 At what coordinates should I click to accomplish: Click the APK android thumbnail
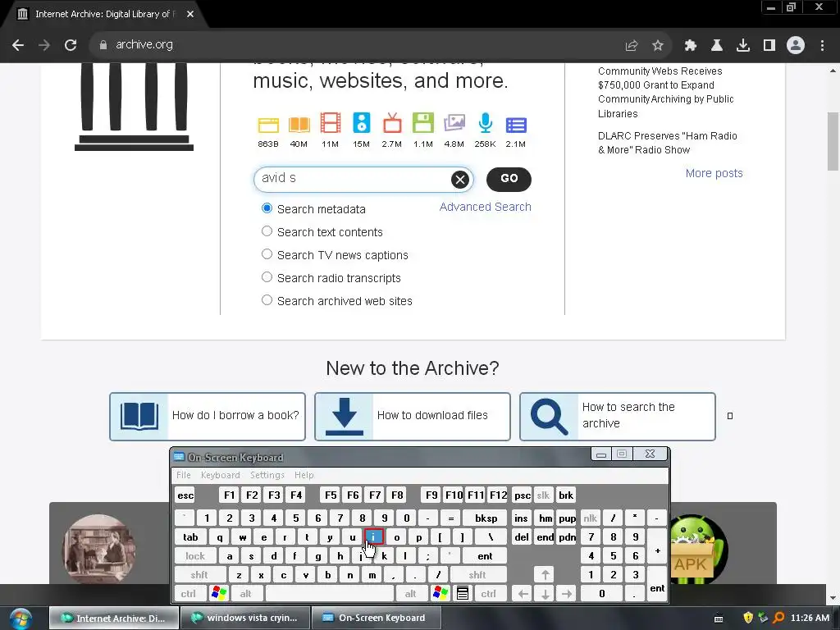[697, 550]
